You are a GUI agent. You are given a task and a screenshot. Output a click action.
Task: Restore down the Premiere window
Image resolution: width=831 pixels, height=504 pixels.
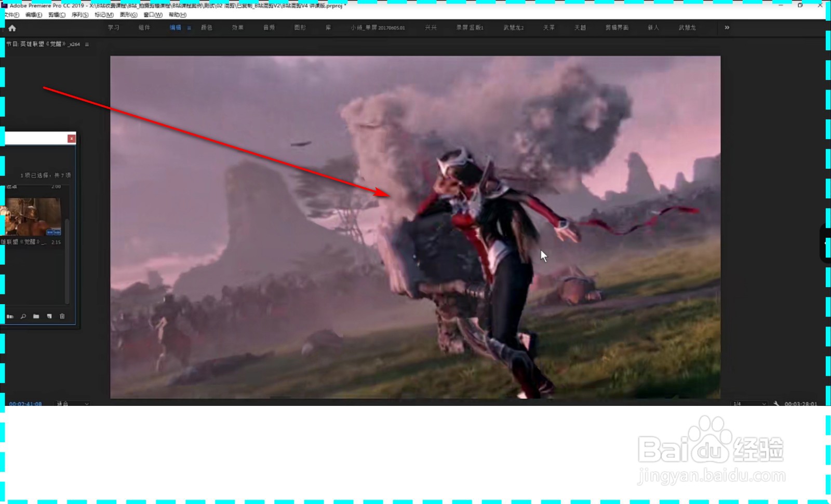point(800,5)
